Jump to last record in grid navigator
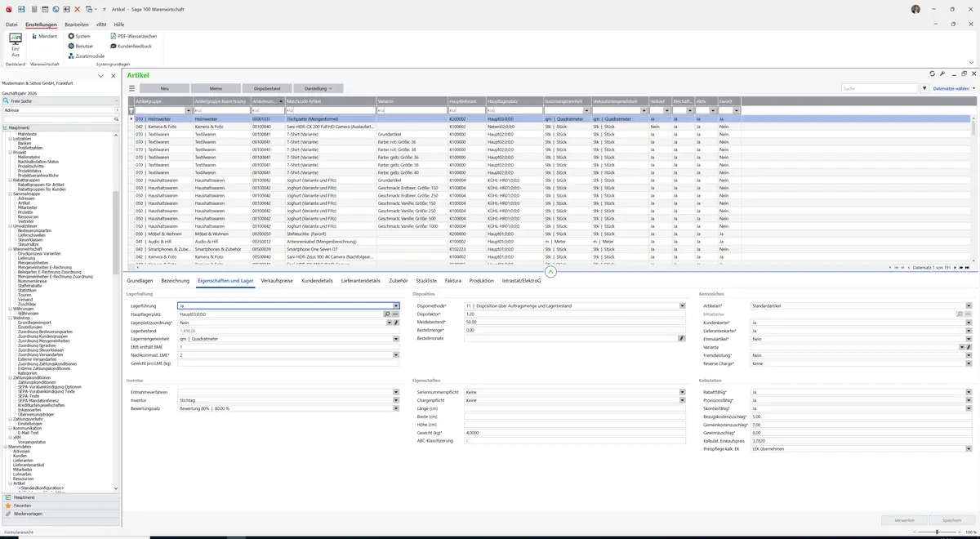 click(x=968, y=267)
